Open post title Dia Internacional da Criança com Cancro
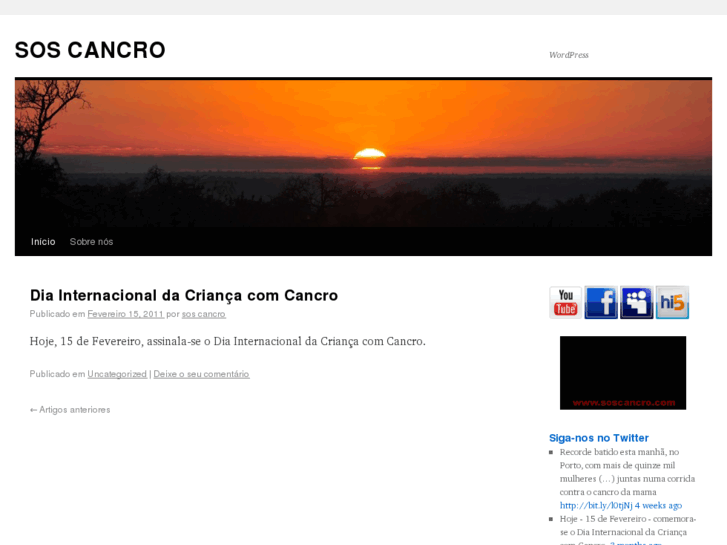 [x=184, y=295]
